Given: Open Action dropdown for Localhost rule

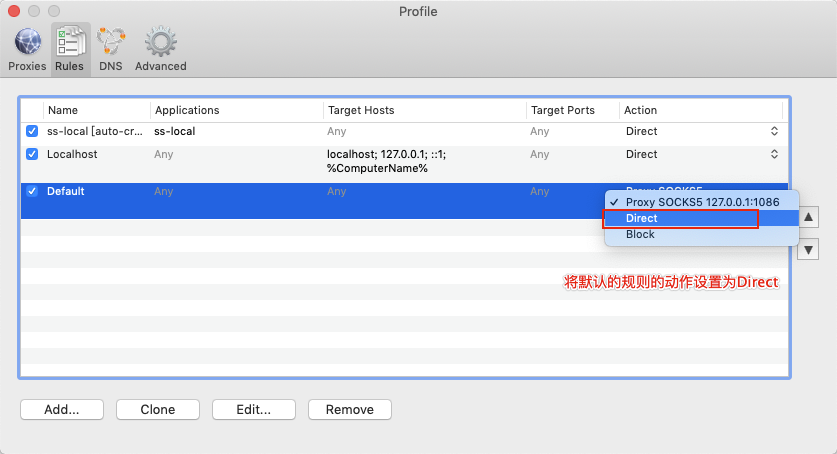Looking at the screenshot, I should click(x=774, y=154).
